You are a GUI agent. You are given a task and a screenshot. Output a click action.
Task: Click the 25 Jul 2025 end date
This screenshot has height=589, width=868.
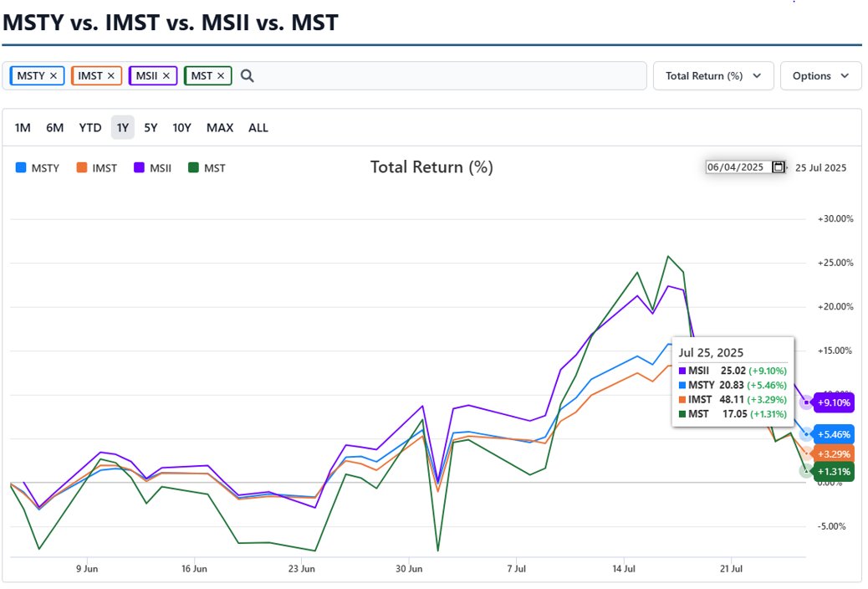[820, 167]
